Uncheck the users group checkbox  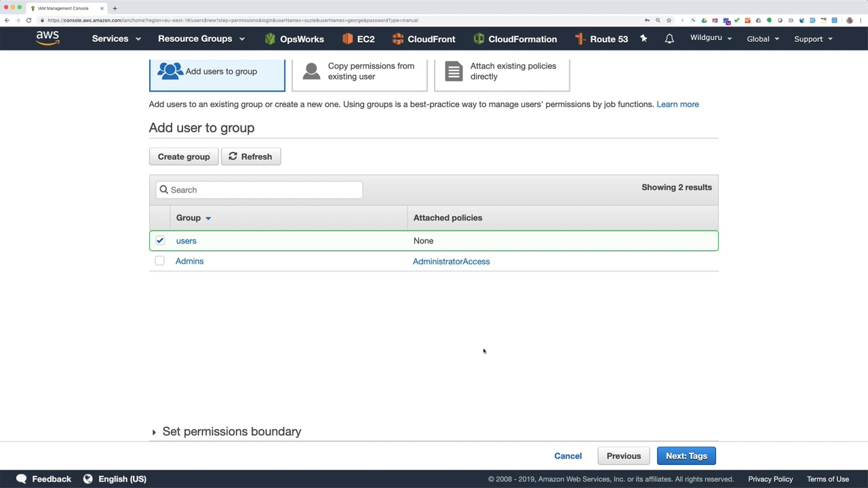(160, 241)
